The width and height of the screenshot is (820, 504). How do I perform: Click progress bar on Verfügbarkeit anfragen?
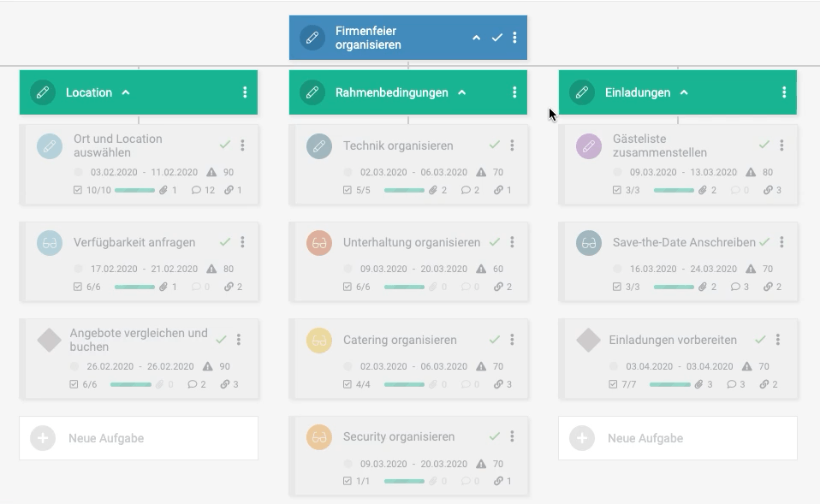pos(134,287)
